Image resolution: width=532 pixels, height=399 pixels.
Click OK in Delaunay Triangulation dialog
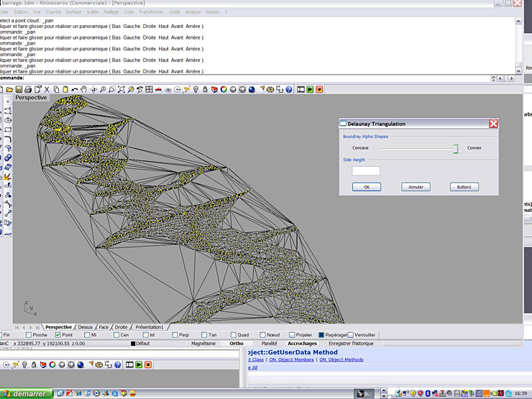click(367, 187)
